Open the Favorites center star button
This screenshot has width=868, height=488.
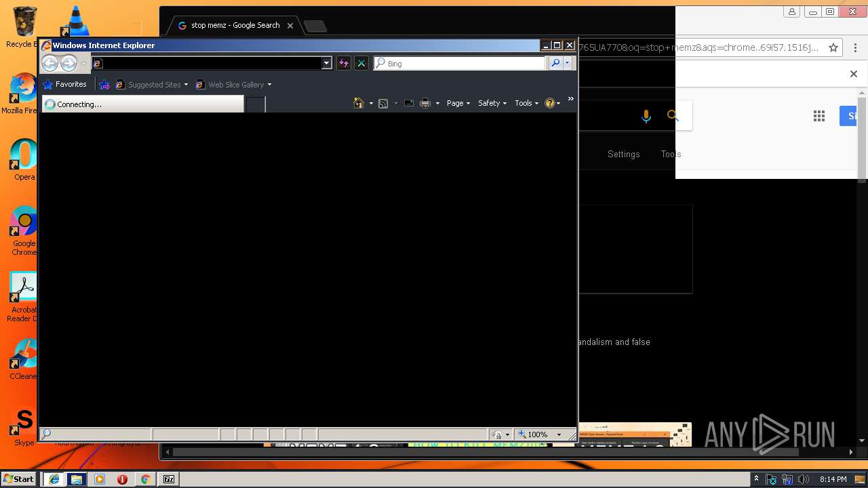click(x=65, y=85)
